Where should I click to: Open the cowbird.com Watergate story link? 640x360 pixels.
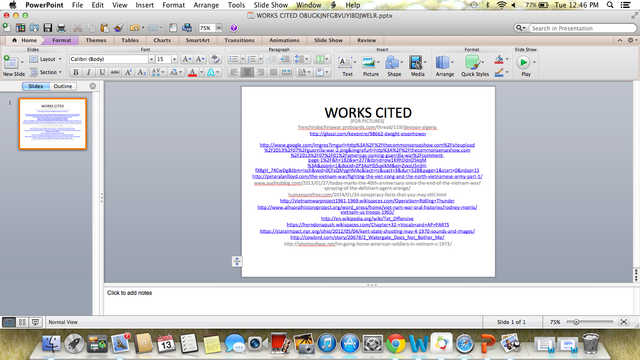coord(367,237)
